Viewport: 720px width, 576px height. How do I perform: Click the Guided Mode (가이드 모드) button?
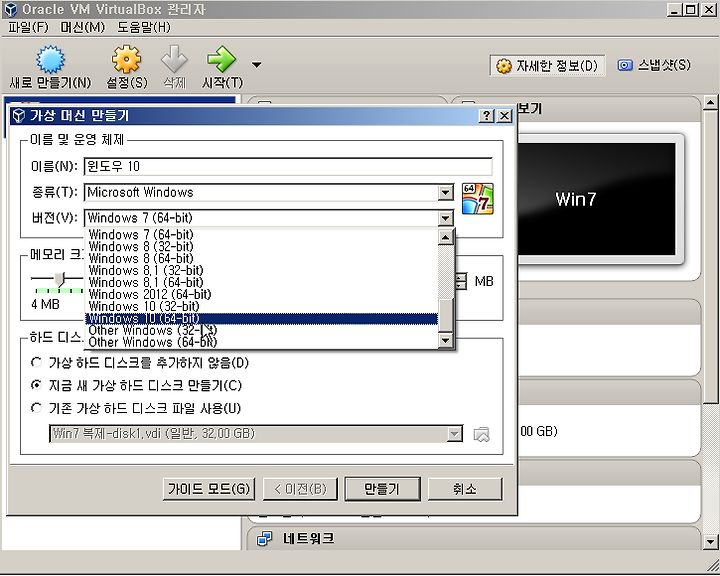209,489
